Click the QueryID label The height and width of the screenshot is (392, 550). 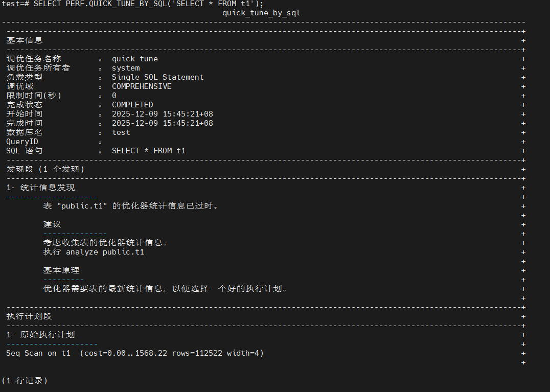(x=22, y=142)
